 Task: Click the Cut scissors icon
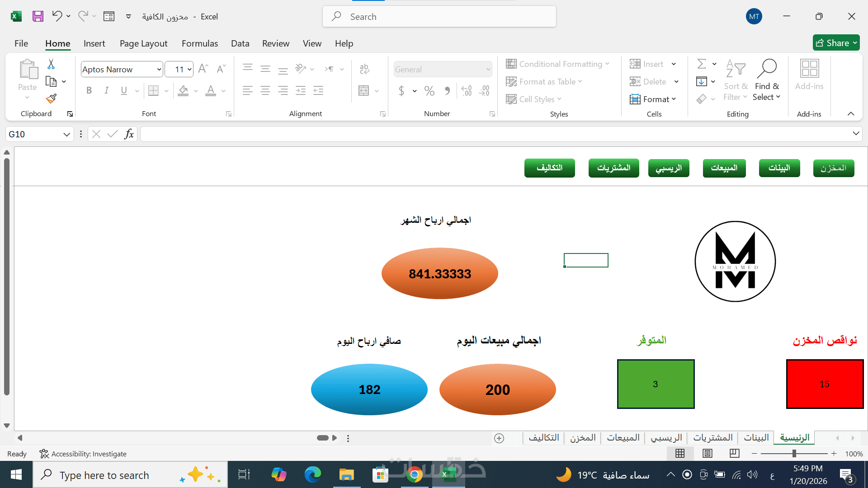coord(51,65)
